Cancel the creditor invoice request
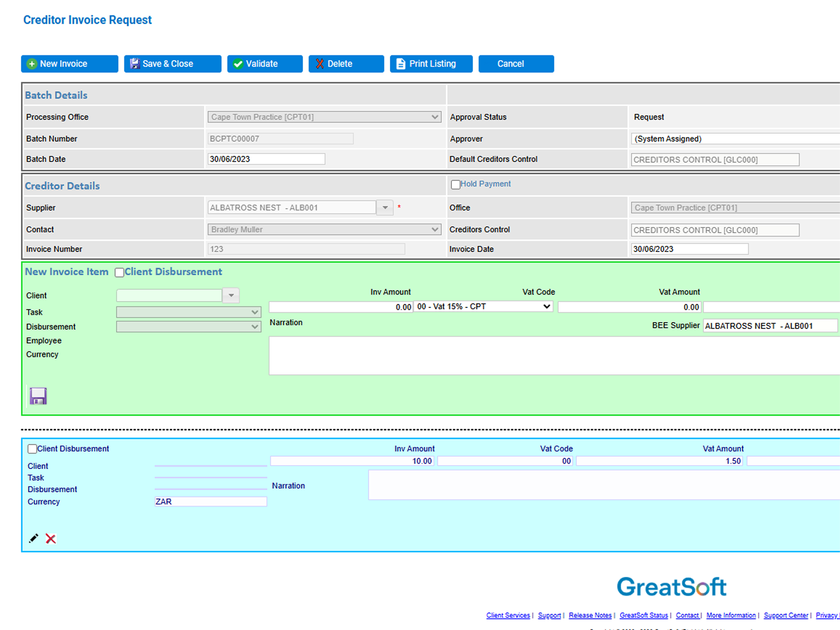This screenshot has height=630, width=840. (516, 64)
